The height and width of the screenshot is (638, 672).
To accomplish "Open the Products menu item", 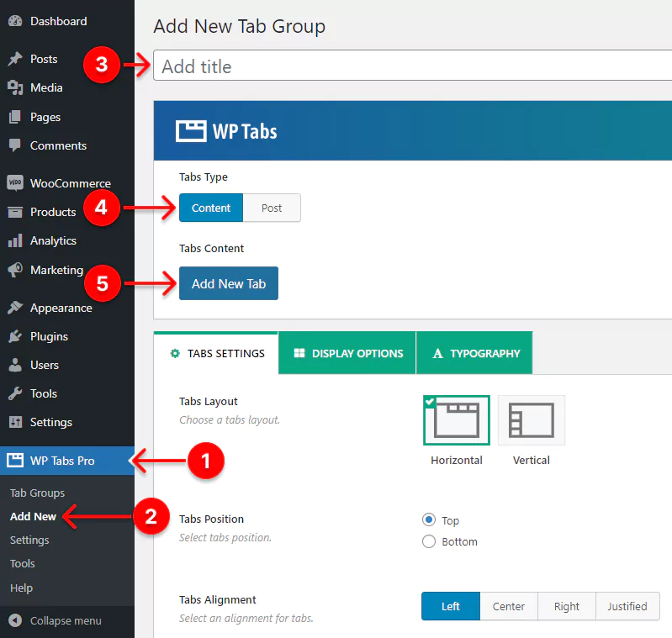I will click(x=67, y=212).
